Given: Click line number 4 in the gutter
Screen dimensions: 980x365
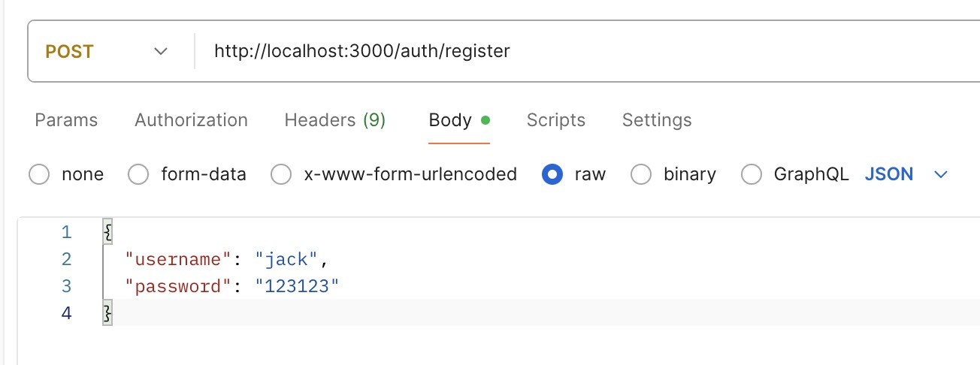Looking at the screenshot, I should pyautogui.click(x=66, y=313).
